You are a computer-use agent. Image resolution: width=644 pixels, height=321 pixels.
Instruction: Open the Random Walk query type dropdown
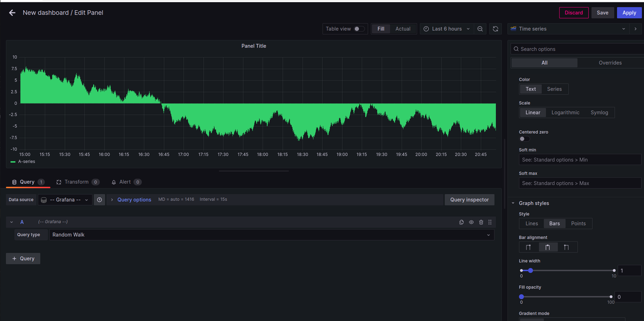(272, 234)
